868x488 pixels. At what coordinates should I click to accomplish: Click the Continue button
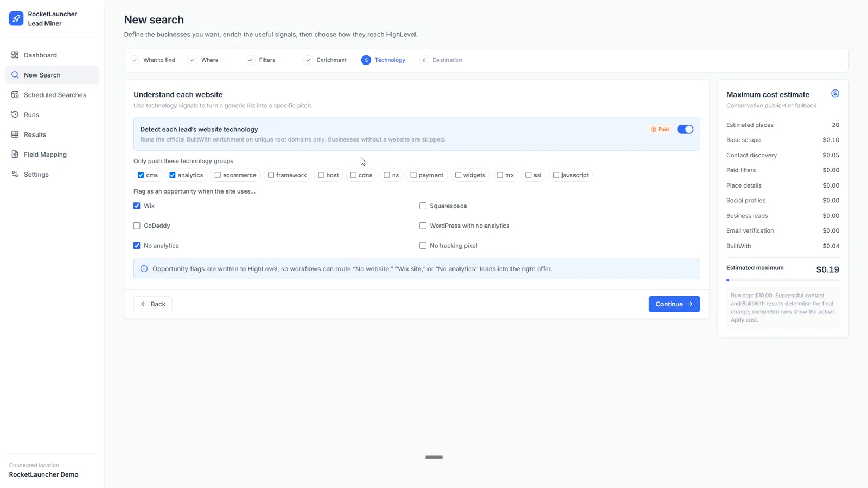click(x=674, y=304)
